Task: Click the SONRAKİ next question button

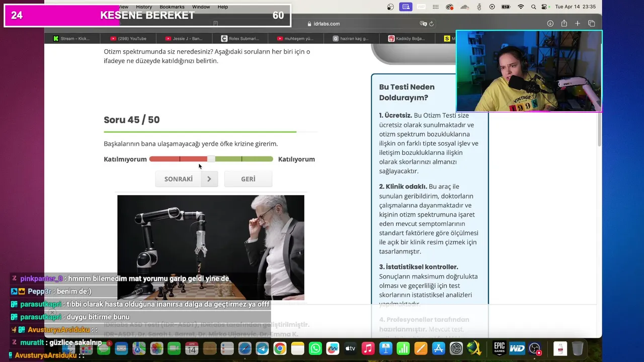Action: pos(187,179)
